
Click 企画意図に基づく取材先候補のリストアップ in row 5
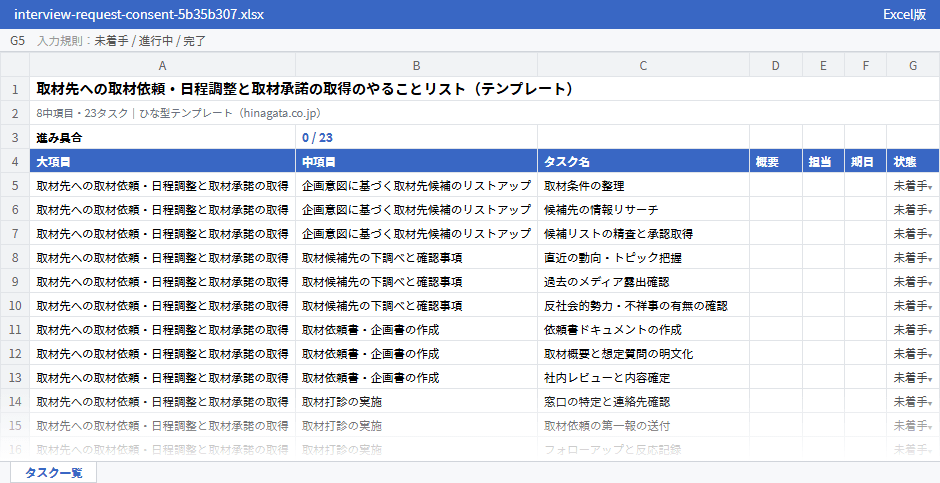tap(417, 185)
